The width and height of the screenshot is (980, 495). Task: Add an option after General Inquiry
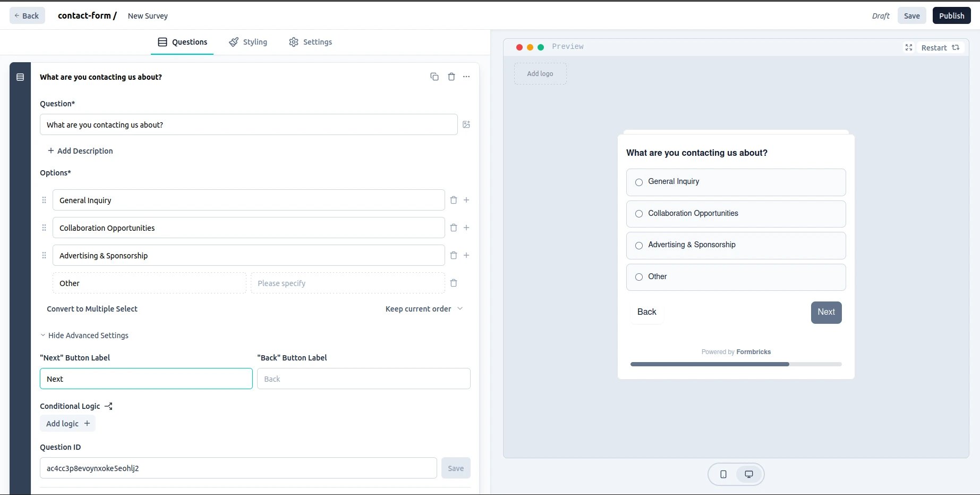tap(466, 200)
